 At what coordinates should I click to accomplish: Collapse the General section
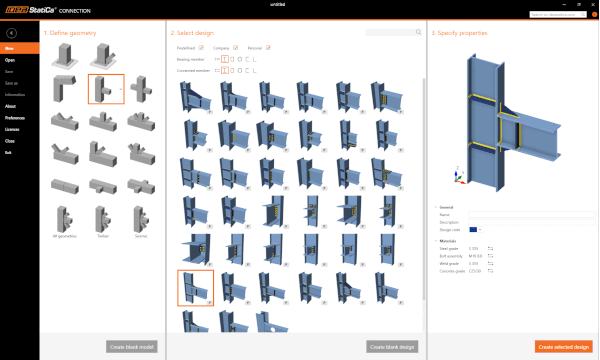pyautogui.click(x=435, y=207)
